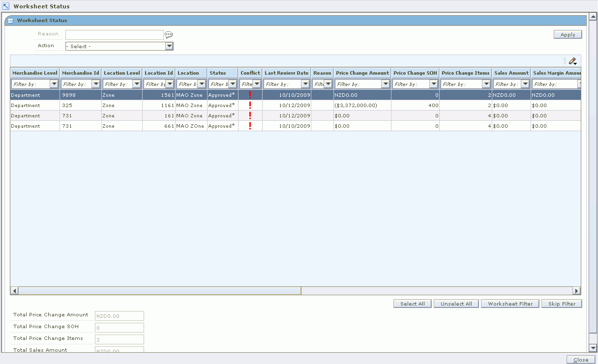Click Location Id cell 161

[159, 115]
